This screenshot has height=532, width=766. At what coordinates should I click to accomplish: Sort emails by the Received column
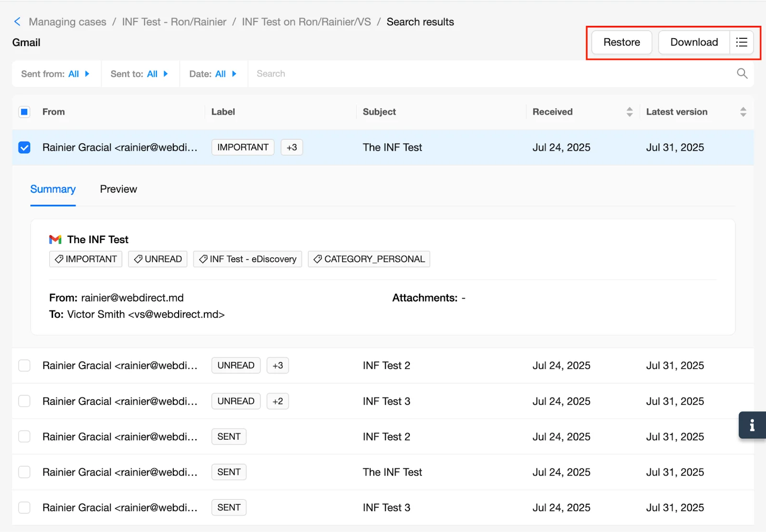pos(630,111)
